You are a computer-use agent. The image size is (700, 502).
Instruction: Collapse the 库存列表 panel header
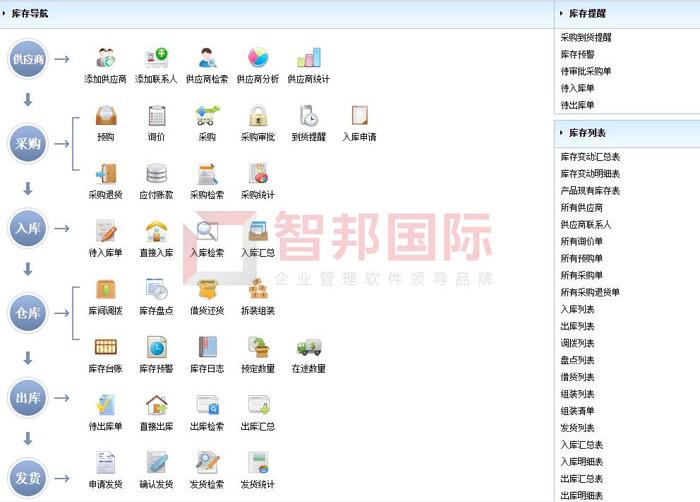click(x=627, y=133)
